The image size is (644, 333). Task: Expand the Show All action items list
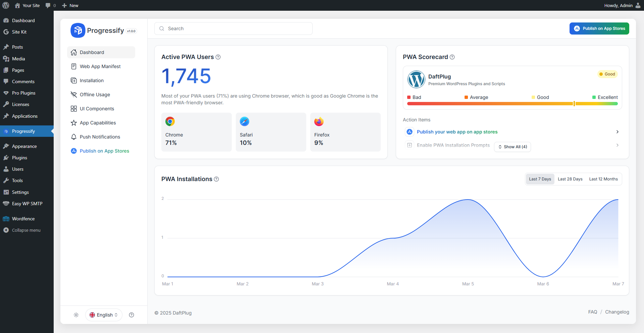coord(512,147)
